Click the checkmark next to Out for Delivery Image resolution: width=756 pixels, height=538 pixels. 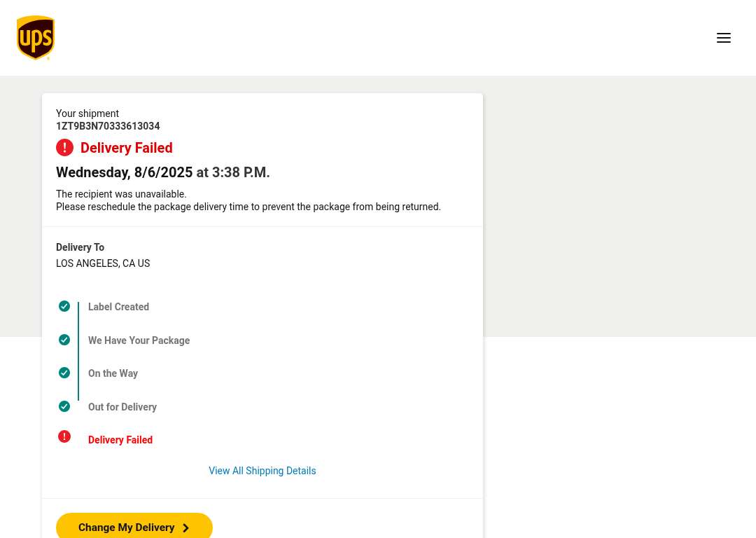(64, 406)
